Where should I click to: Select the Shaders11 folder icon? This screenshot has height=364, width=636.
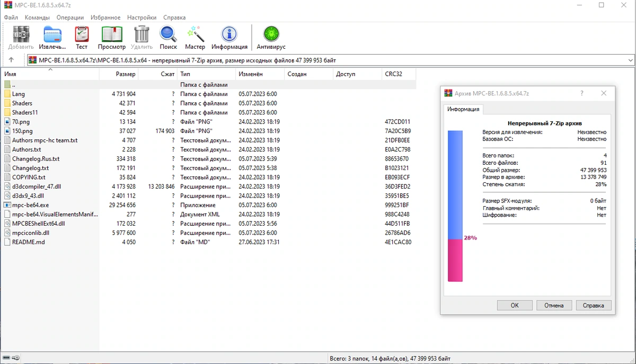pos(7,112)
